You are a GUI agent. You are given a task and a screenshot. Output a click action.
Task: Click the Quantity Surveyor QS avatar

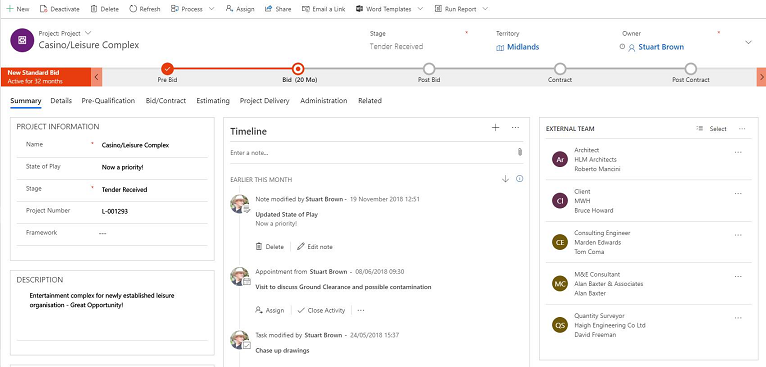tap(560, 325)
